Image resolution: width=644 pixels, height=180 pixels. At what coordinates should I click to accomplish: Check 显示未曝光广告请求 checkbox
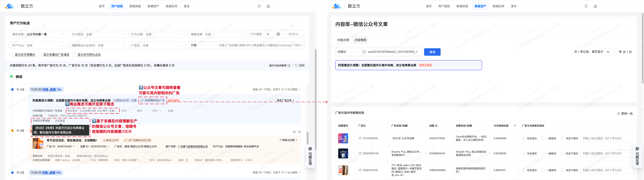point(40,55)
